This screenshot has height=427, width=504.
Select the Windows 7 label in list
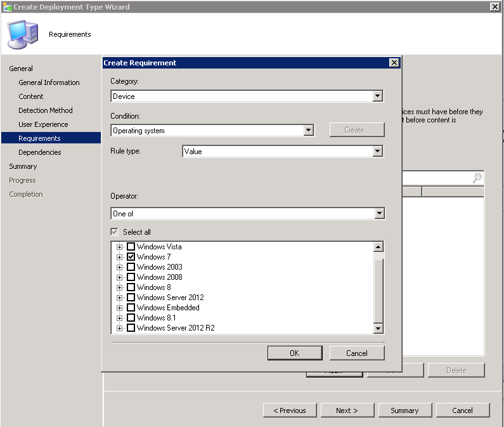tap(153, 257)
